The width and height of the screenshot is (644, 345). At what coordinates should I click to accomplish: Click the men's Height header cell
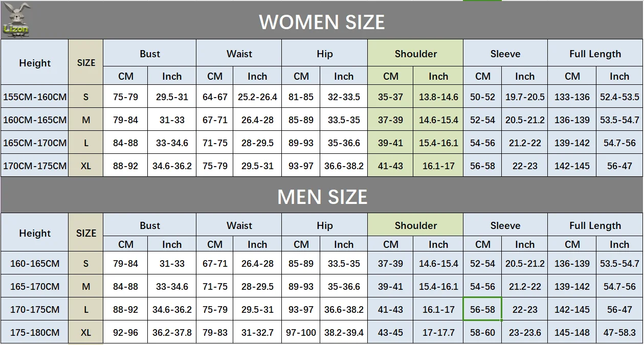pos(35,233)
